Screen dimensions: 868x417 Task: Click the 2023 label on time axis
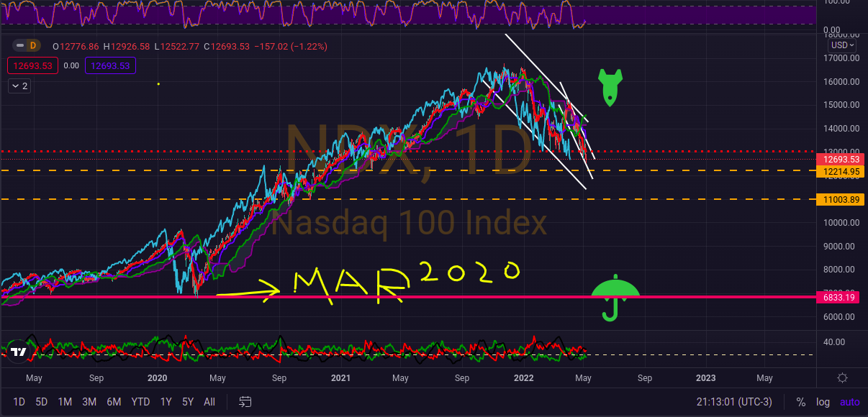(x=705, y=377)
